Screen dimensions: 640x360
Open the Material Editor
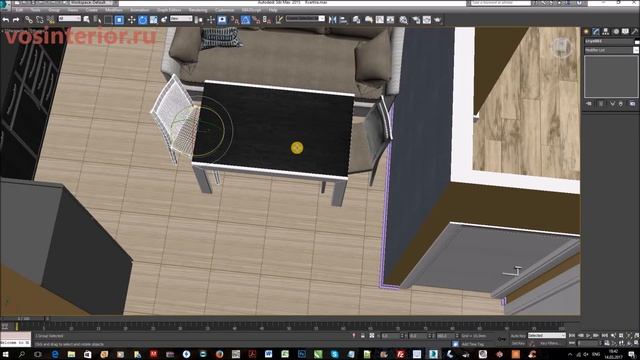click(x=403, y=20)
